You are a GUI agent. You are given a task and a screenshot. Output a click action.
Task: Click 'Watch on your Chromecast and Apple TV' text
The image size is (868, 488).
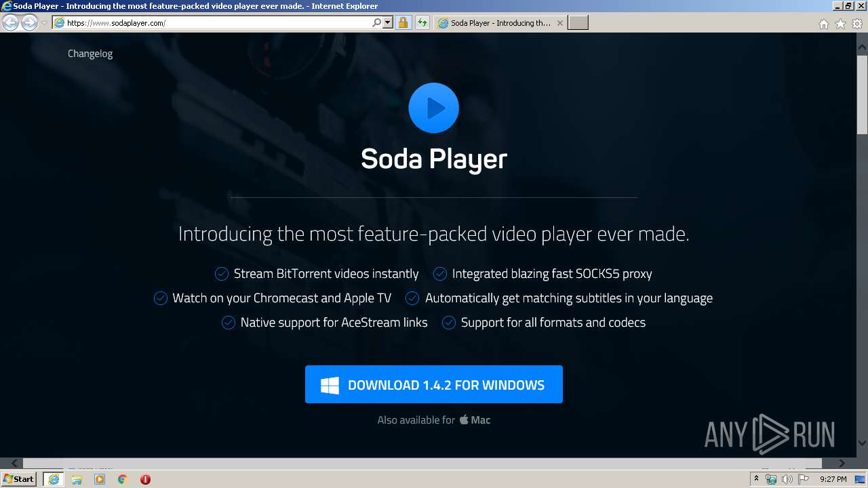click(282, 298)
